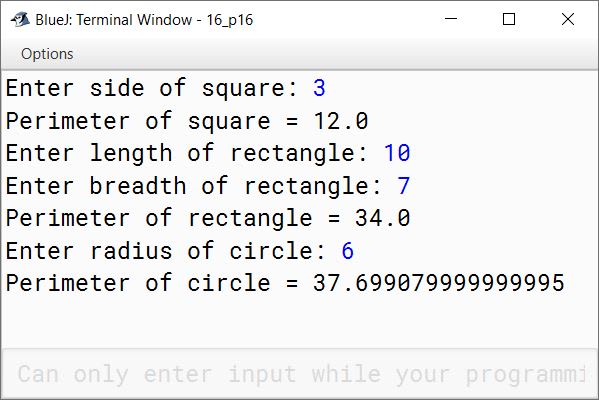The width and height of the screenshot is (599, 400).
Task: Click the Perimeter of square = 12.0 line
Action: pyautogui.click(x=187, y=121)
